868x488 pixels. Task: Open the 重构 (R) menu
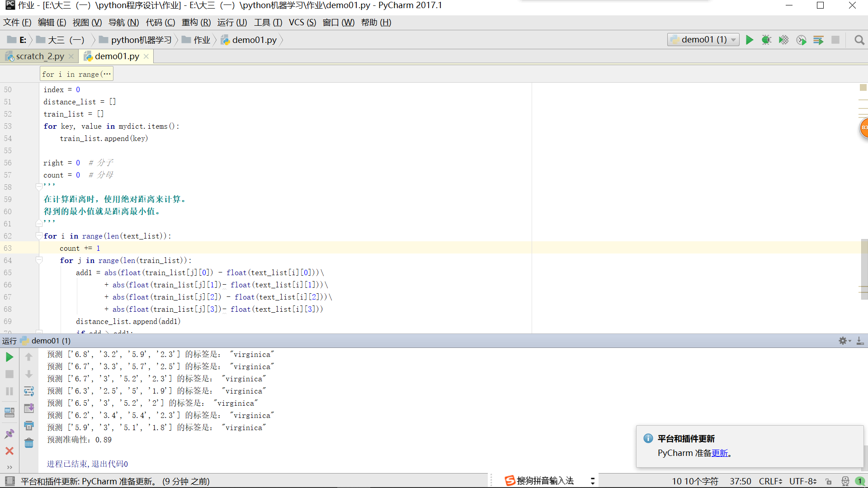click(196, 23)
